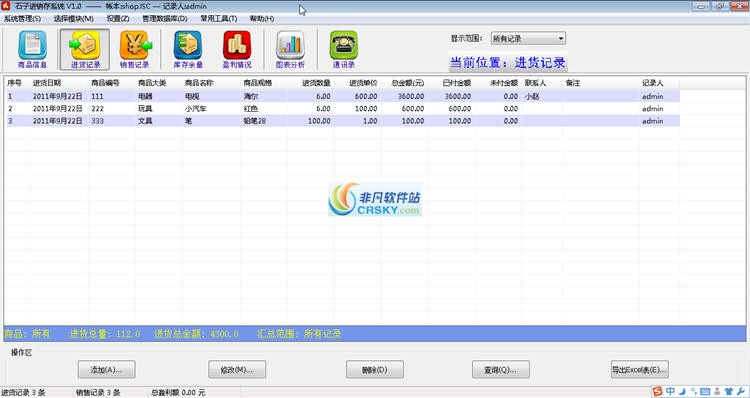Open the 通讯录 address book module

343,50
